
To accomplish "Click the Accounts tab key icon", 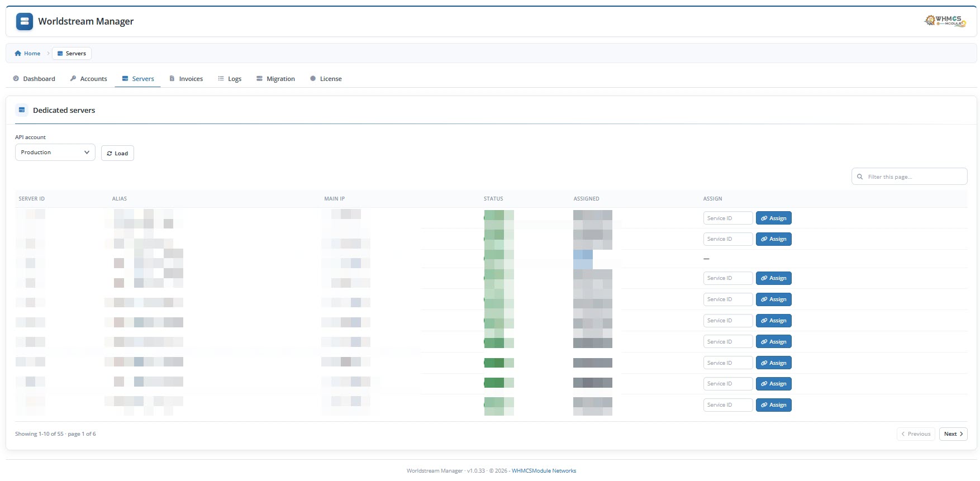I will coord(73,79).
